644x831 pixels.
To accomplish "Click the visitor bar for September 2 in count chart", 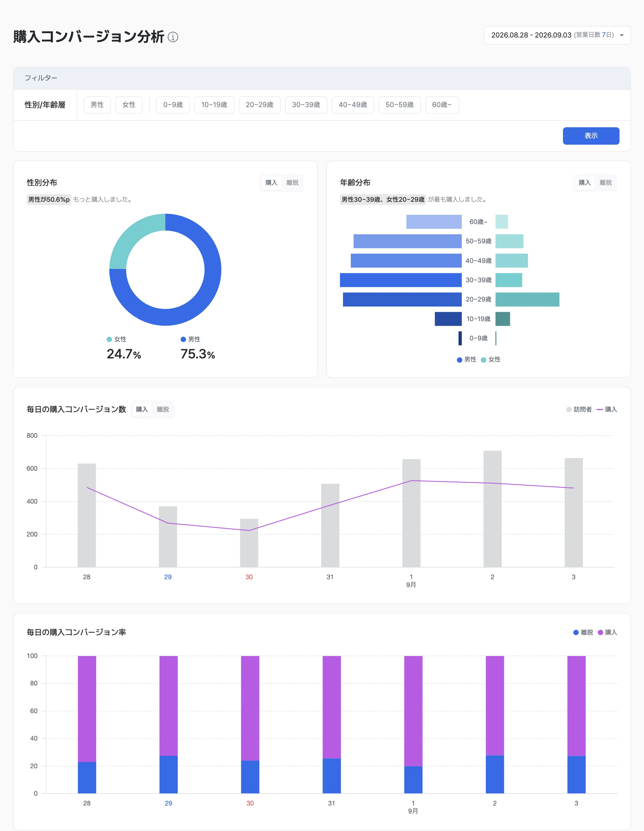I will 493,509.
